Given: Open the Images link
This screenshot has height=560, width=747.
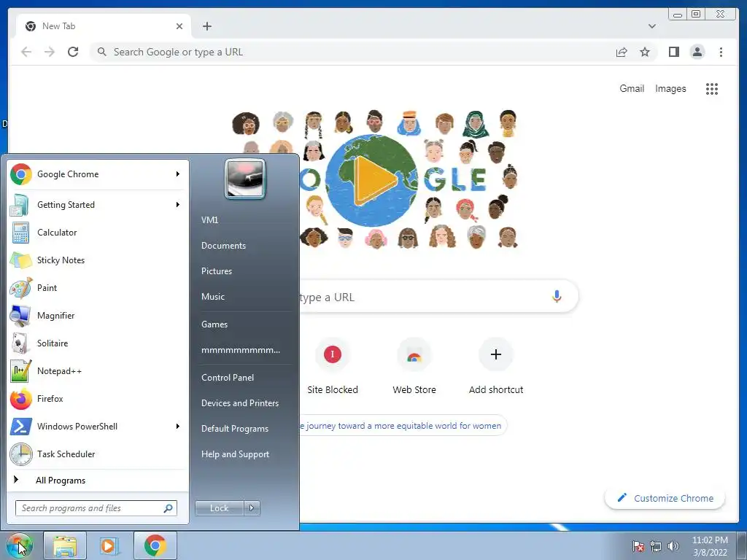Looking at the screenshot, I should (670, 88).
